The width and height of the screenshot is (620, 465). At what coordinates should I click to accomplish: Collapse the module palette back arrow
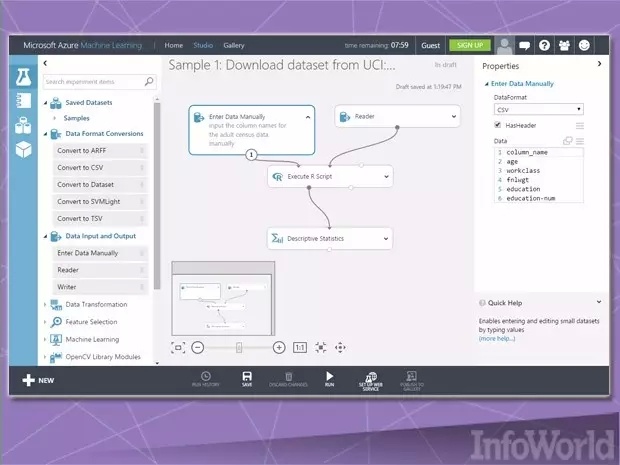click(x=45, y=63)
